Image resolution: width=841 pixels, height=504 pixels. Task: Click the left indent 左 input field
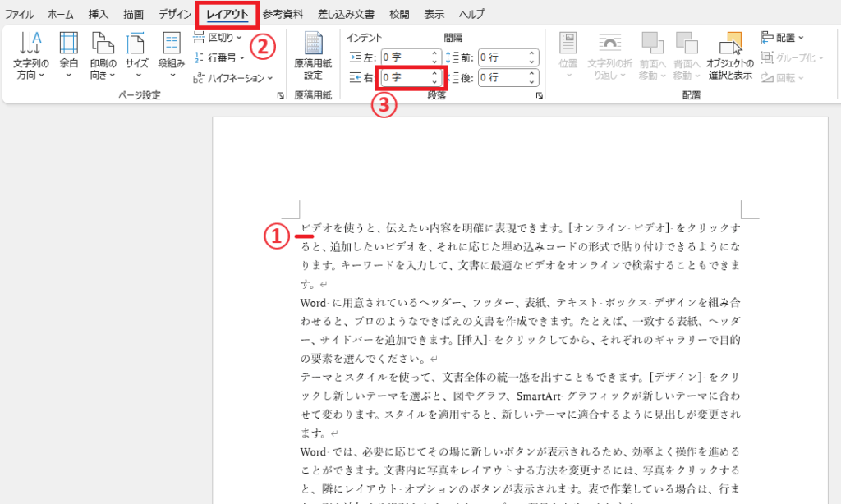click(x=405, y=57)
